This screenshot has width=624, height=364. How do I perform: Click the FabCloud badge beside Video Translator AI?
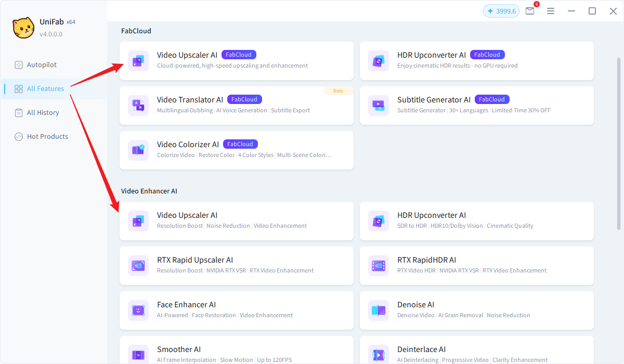pos(244,99)
